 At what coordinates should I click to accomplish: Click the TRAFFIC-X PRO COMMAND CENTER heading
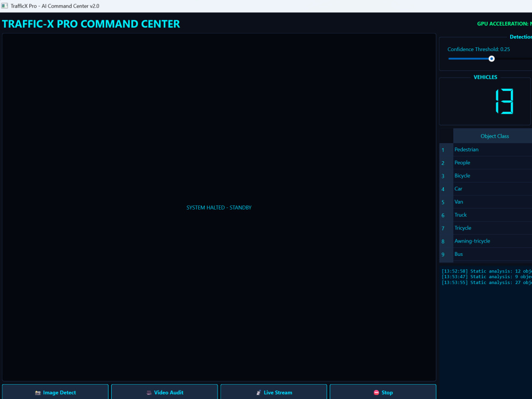(91, 24)
